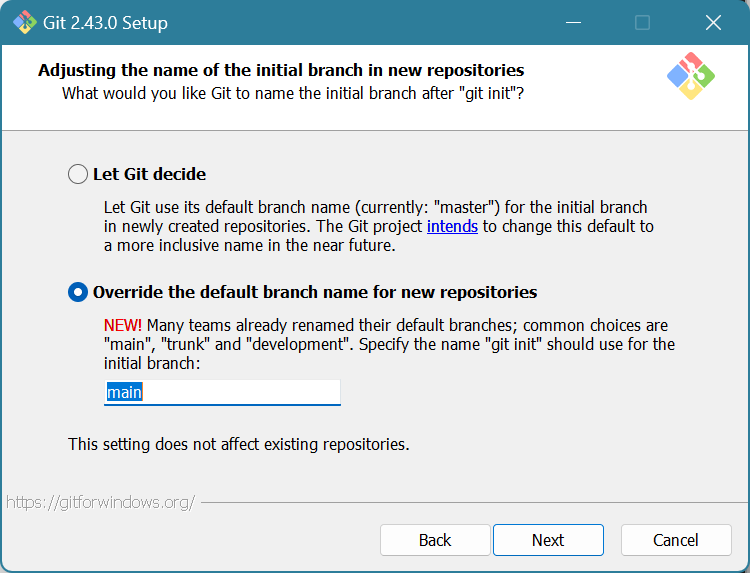Open the "intends" hyperlink

(x=453, y=226)
